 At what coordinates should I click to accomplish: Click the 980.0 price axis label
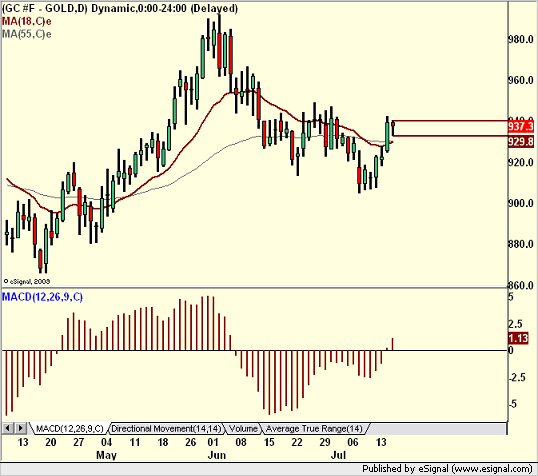(521, 39)
